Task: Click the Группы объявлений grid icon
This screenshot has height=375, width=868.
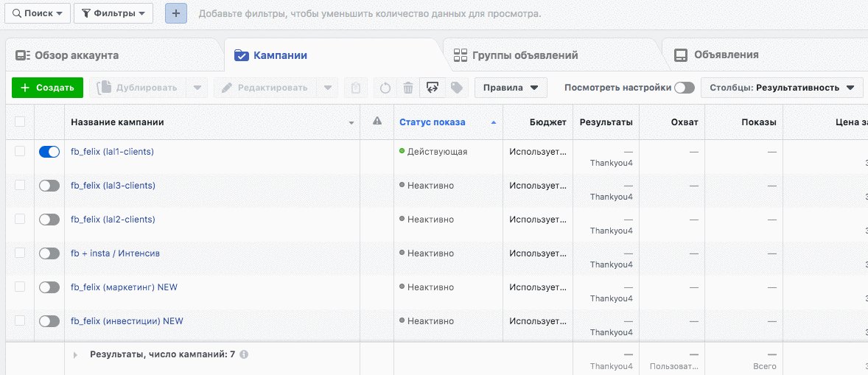Action: tap(461, 55)
